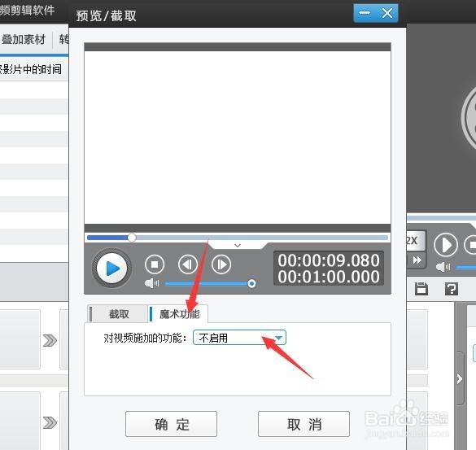Minimize the 预览/截取 dialog
This screenshot has height=450, width=476.
pyautogui.click(x=365, y=13)
